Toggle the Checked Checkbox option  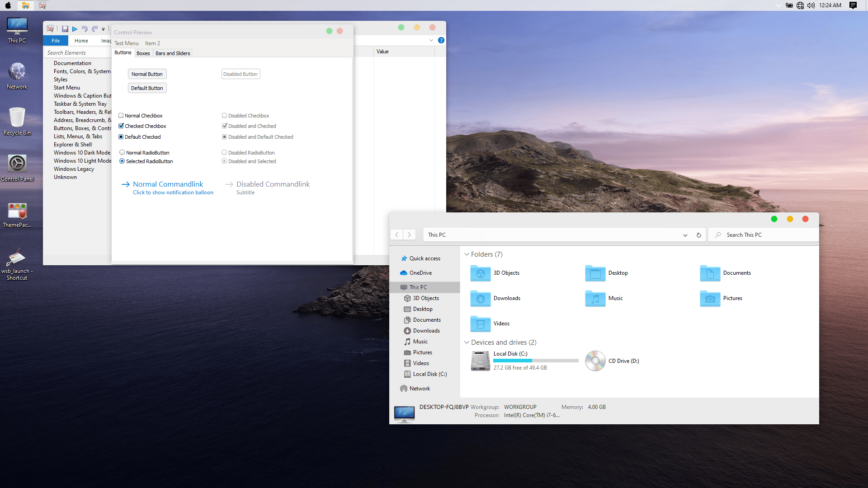click(x=121, y=126)
